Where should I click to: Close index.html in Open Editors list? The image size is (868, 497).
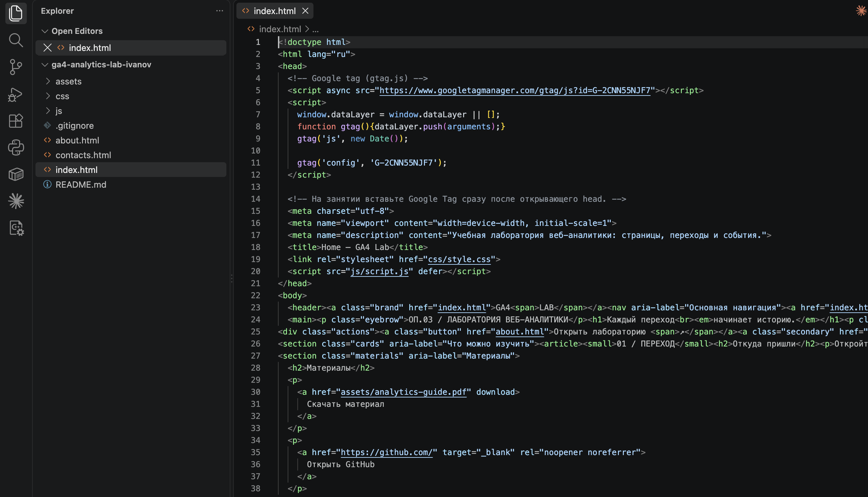[x=48, y=48]
